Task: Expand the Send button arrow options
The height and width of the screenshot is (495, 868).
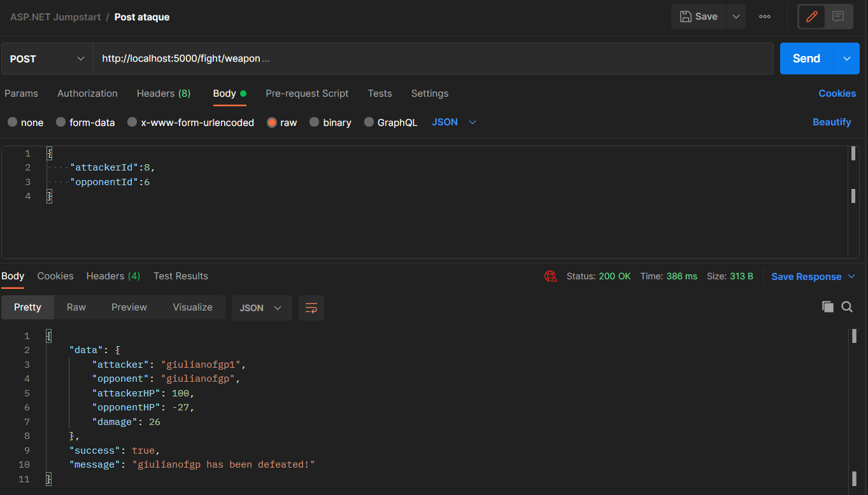Action: tap(846, 59)
